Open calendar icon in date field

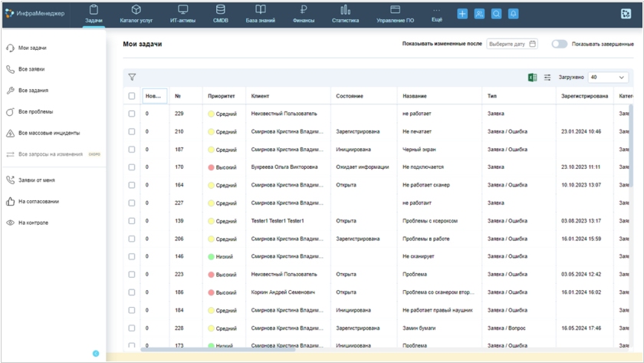point(532,44)
